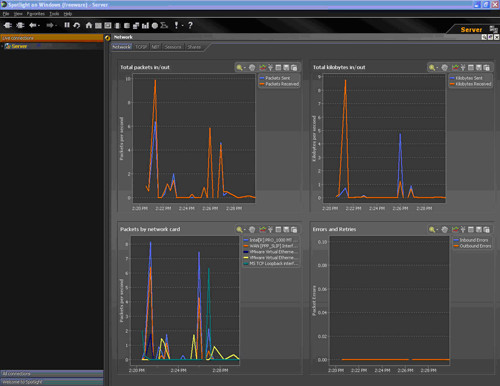Screen dimensions: 500x386
Task: Click the first VMware Virtual Ethernet legend entry
Action: pyautogui.click(x=271, y=252)
